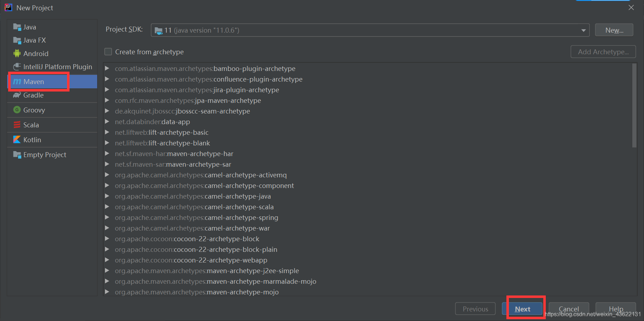Expand jira-plugin-archetype entry
Screen dimensions: 644x321
pos(107,90)
